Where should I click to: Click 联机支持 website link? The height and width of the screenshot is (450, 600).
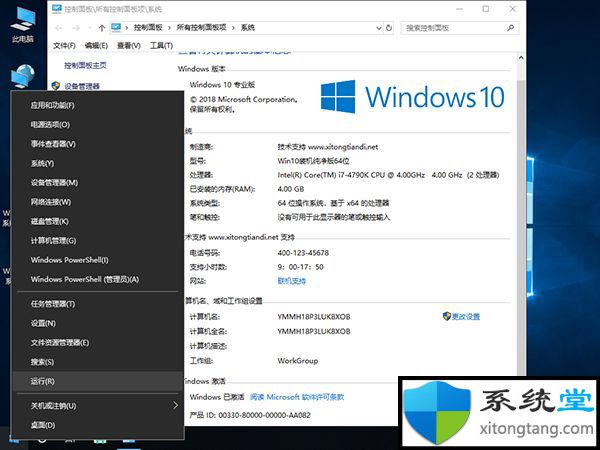pos(292,281)
